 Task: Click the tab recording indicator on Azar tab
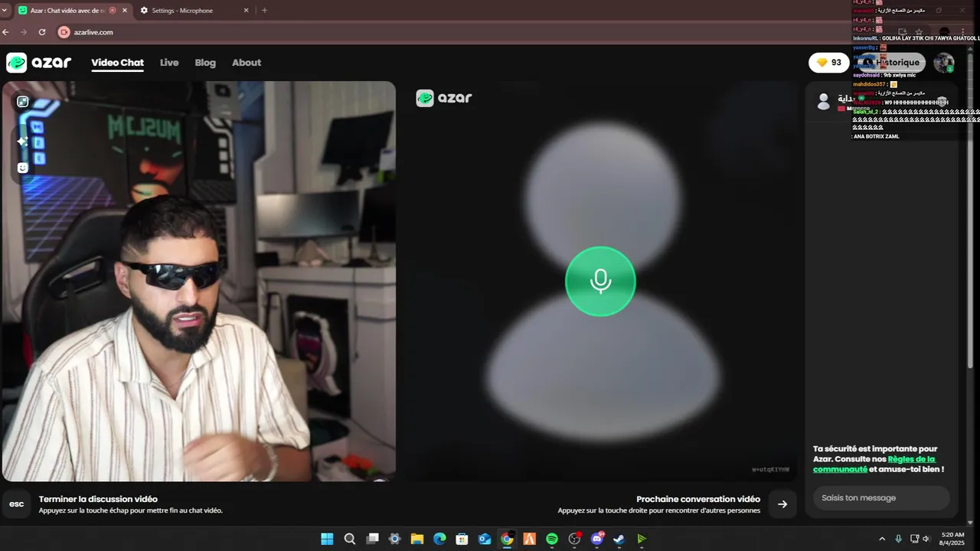coord(113,11)
